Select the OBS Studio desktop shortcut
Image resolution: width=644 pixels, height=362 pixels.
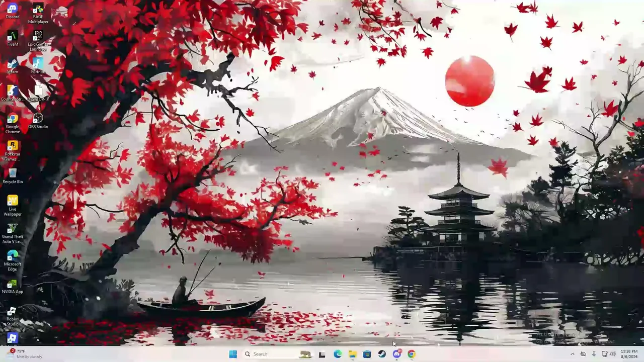tap(38, 121)
